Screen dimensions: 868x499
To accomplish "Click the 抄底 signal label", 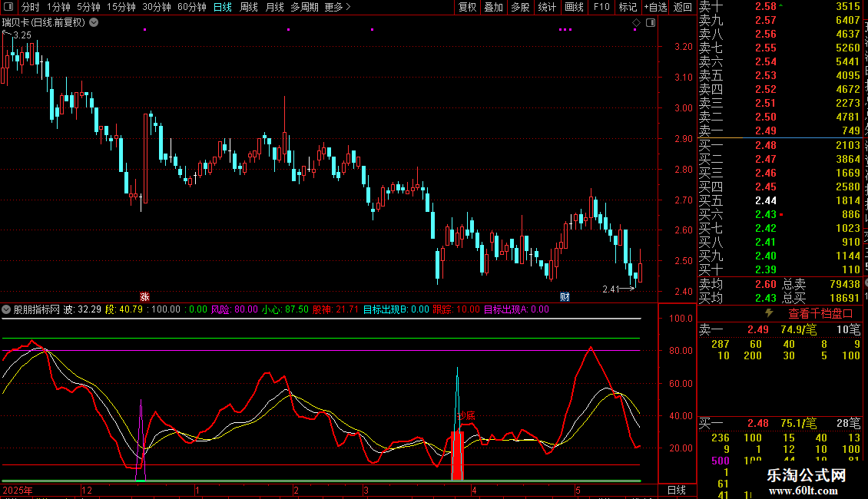I will (x=465, y=415).
